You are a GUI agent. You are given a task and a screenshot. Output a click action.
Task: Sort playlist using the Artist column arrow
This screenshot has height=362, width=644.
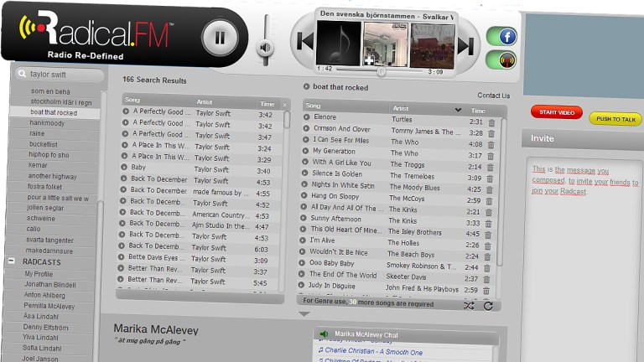coord(458,110)
